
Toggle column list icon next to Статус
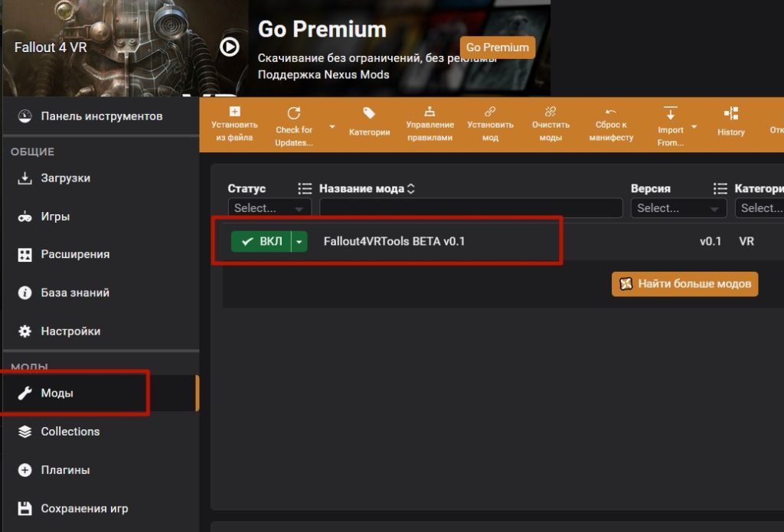pyautogui.click(x=305, y=188)
